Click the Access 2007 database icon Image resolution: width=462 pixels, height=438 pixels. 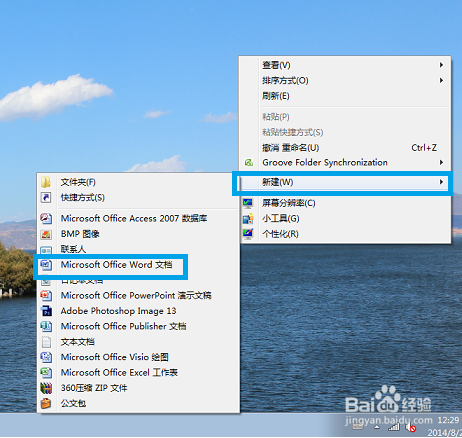point(46,218)
